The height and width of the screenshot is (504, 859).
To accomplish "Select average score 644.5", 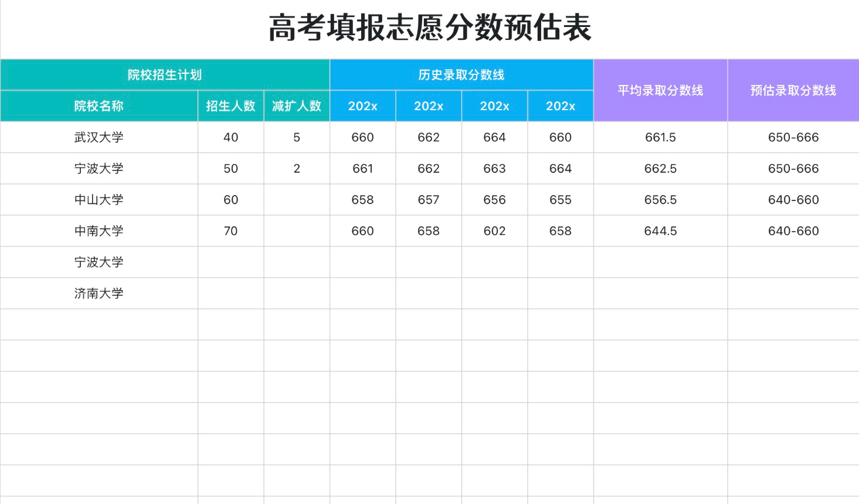I will 660,231.
